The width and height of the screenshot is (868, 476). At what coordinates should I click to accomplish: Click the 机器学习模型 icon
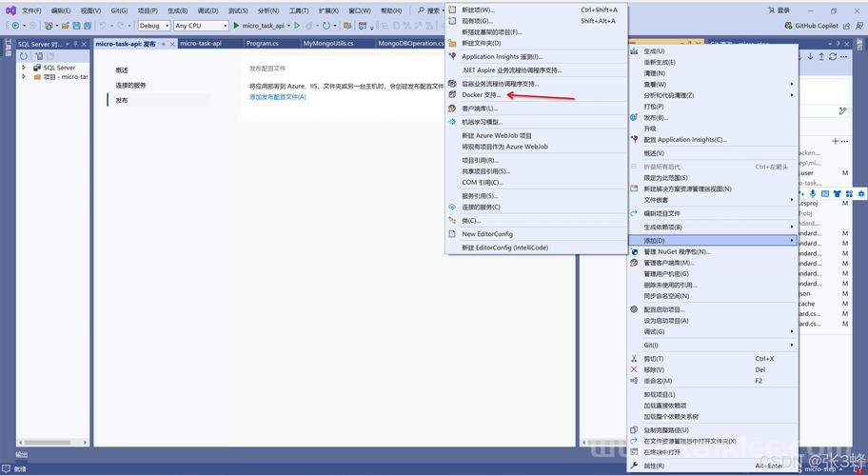452,122
